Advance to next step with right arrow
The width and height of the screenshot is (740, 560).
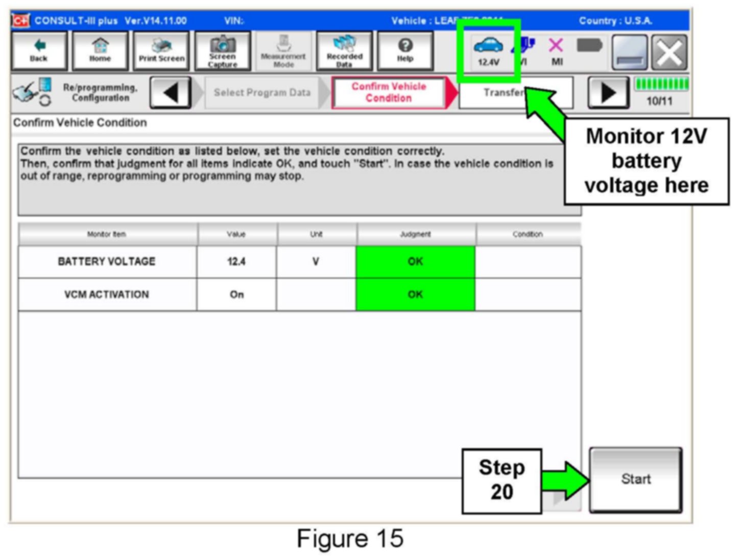[x=608, y=93]
